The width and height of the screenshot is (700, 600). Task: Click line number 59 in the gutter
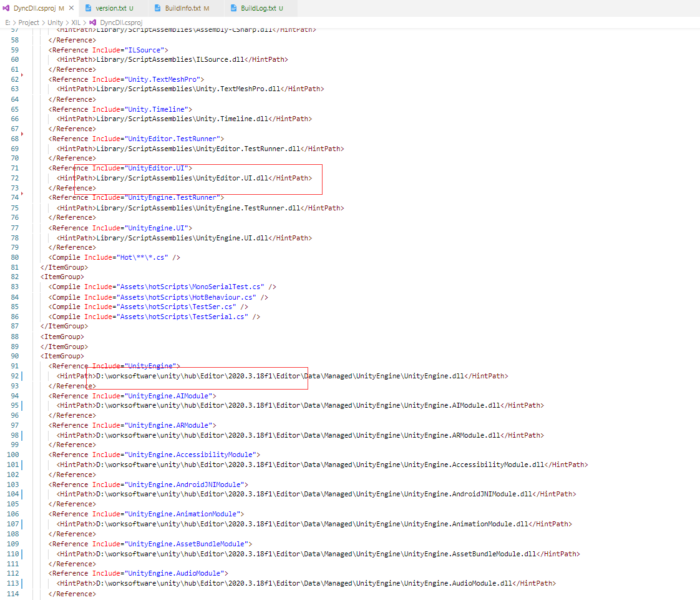[x=15, y=50]
